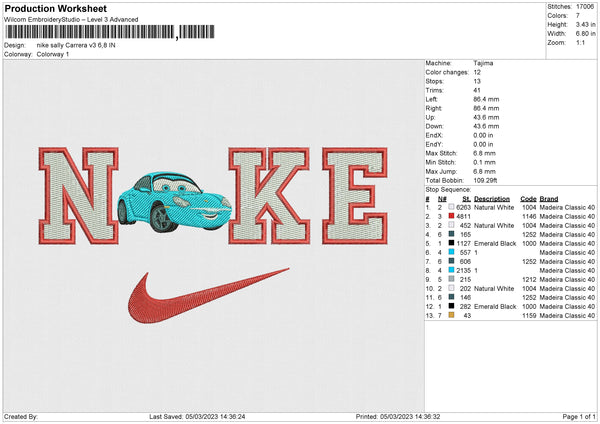Click the Height value 3.43 in
Image resolution: width=600 pixels, height=424 pixels.
pyautogui.click(x=585, y=24)
